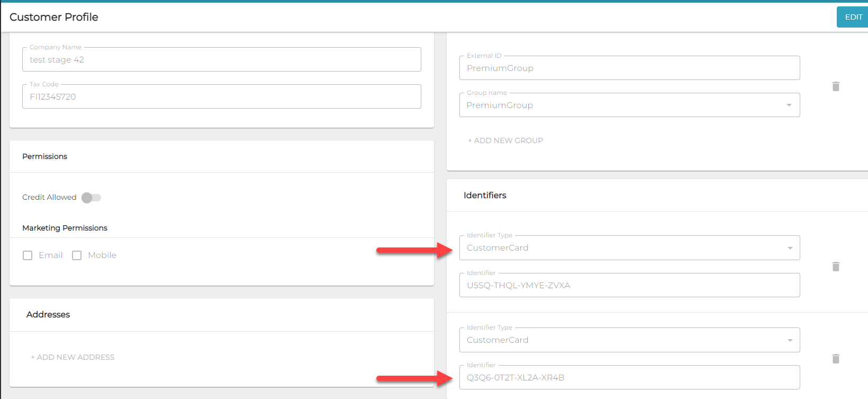Click the Addresses section heading
Screen dimensions: 868x399
coord(48,315)
